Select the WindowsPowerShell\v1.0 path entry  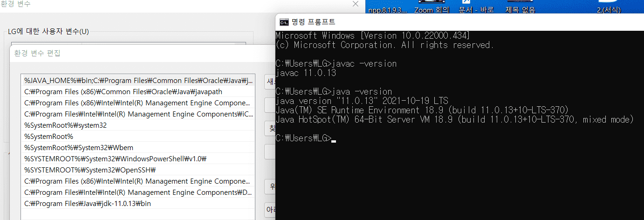[x=138, y=158]
